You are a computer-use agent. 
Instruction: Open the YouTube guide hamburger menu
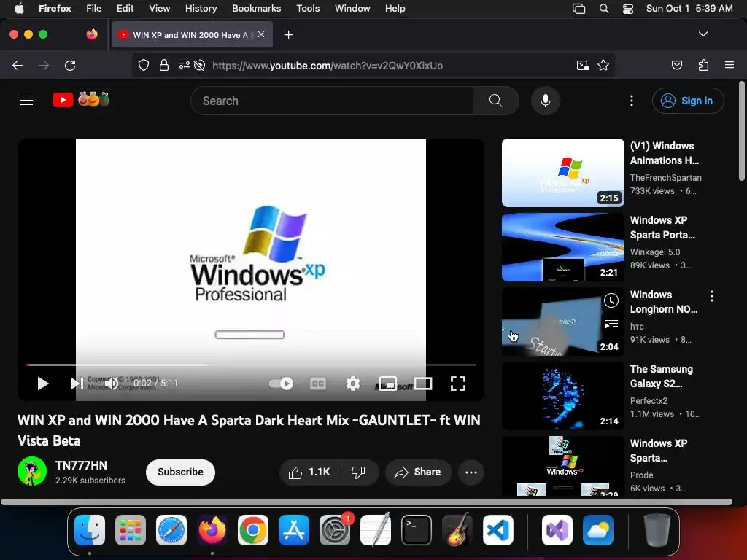tap(26, 101)
